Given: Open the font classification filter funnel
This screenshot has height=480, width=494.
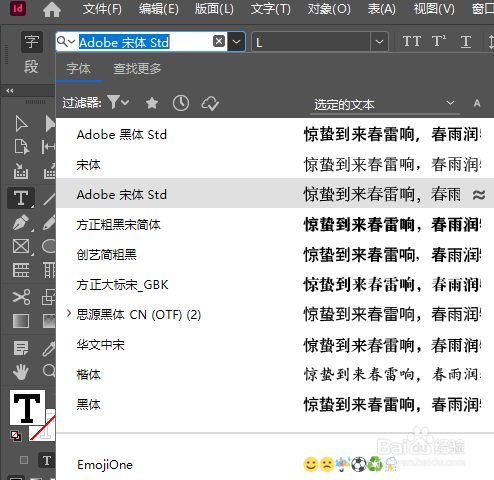Looking at the screenshot, I should click(x=118, y=102).
